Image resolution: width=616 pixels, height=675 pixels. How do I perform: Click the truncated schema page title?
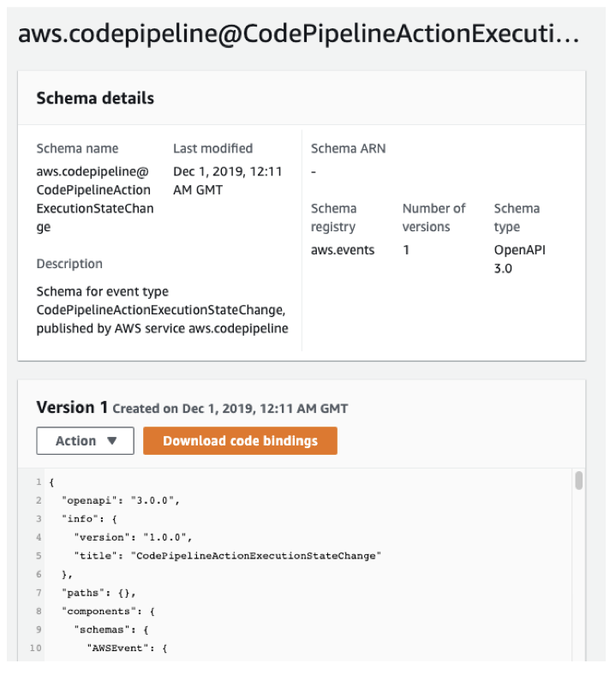pos(298,33)
